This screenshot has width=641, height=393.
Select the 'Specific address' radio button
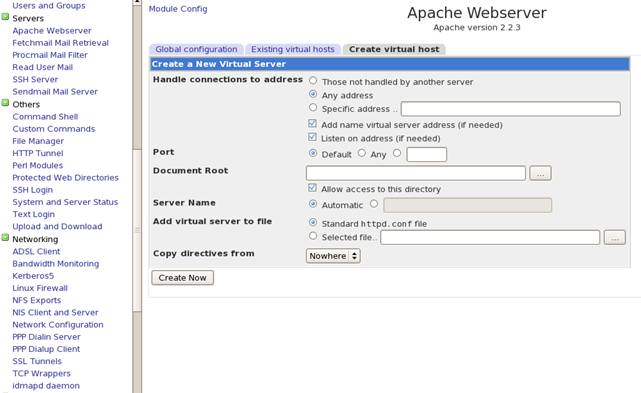[313, 108]
